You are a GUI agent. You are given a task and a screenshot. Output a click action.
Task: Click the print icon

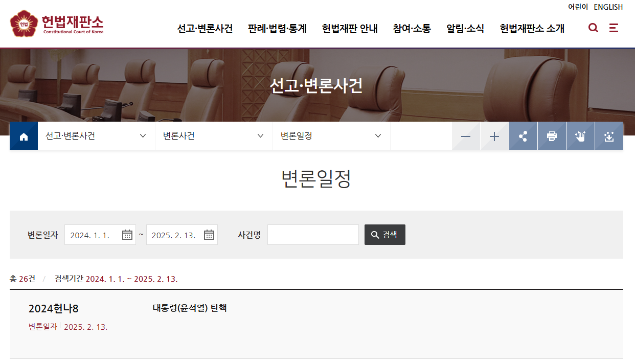click(x=552, y=135)
